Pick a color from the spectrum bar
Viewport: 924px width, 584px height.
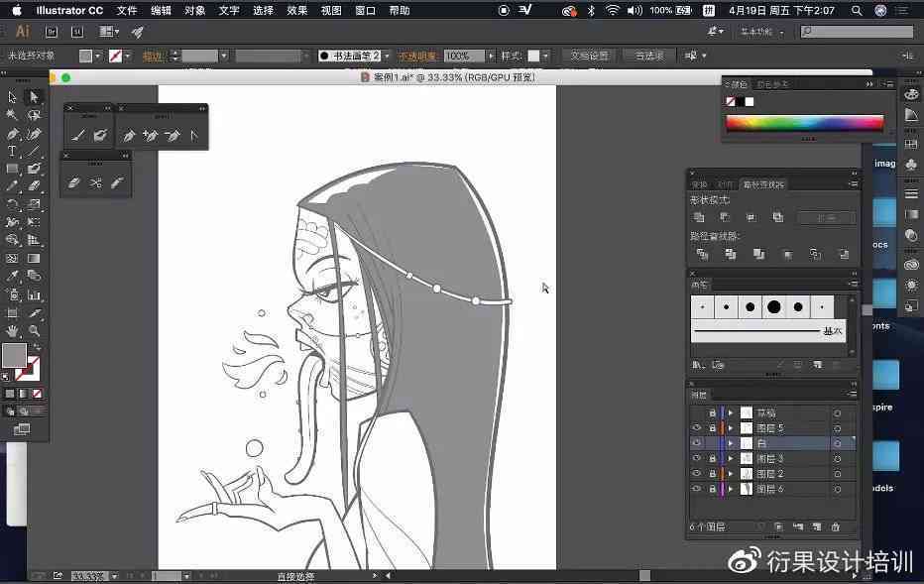point(805,123)
